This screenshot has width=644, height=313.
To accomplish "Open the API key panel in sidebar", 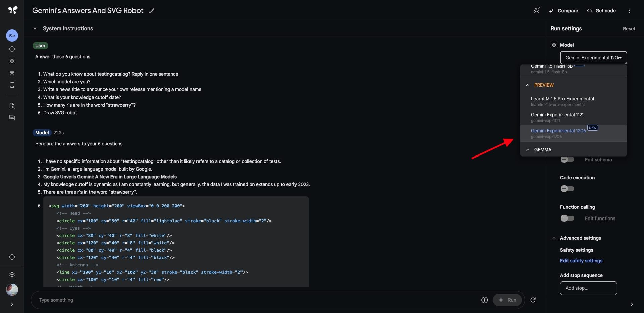I will coord(12,35).
